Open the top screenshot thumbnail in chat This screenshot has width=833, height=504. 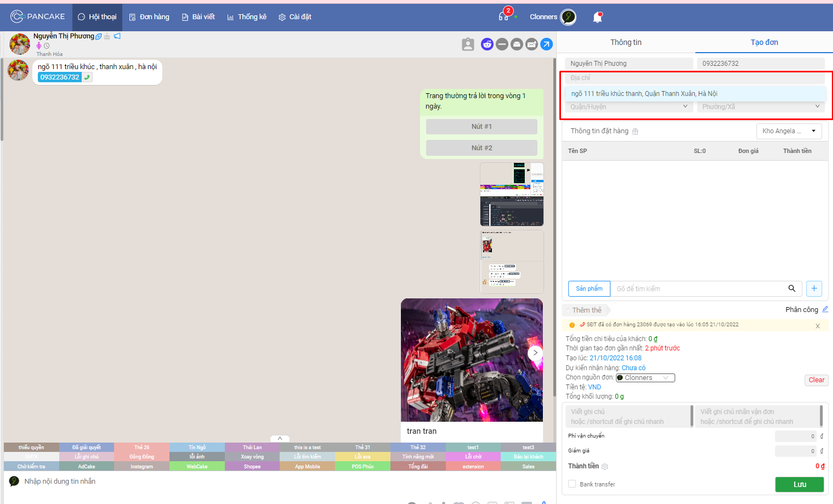click(512, 194)
